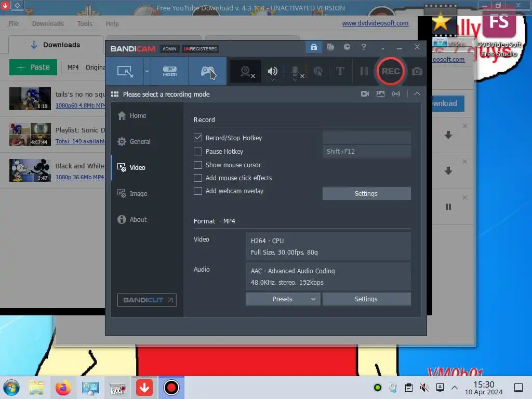The image size is (532, 399).
Task: Toggle webcam overlay icon in toolbar
Action: (246, 72)
